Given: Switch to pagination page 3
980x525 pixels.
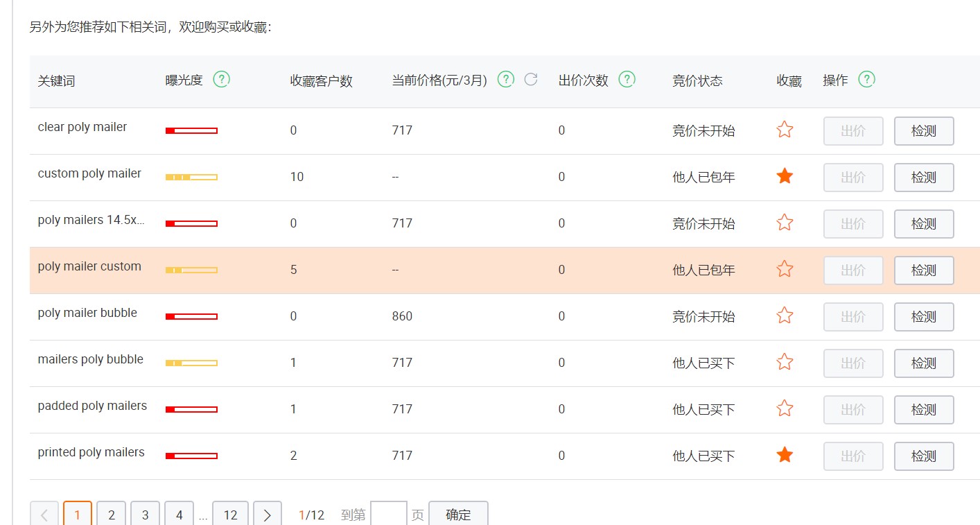Looking at the screenshot, I should point(145,515).
